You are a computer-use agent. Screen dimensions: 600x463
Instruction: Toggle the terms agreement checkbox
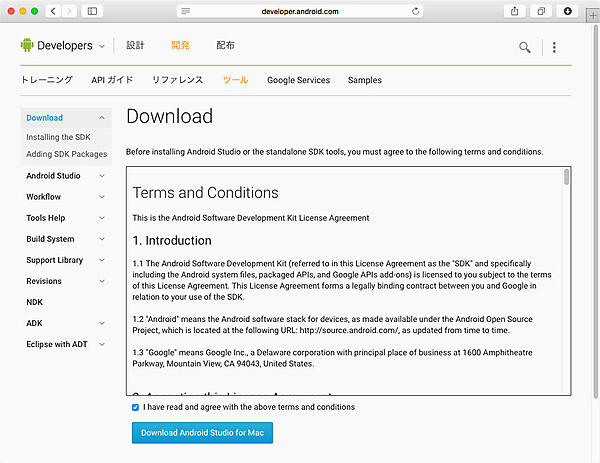pyautogui.click(x=136, y=408)
